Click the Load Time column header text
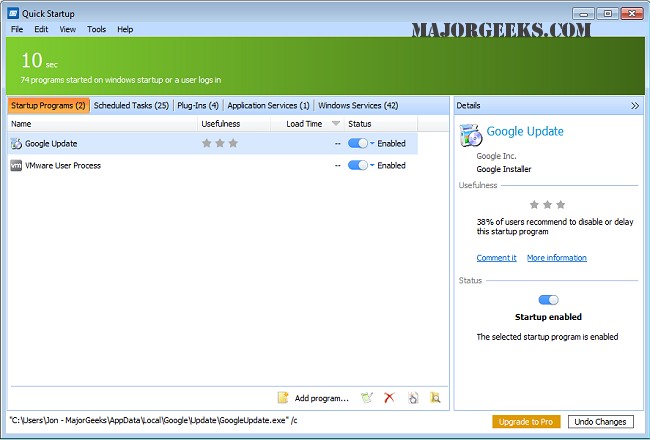This screenshot has height=440, width=650. (304, 124)
